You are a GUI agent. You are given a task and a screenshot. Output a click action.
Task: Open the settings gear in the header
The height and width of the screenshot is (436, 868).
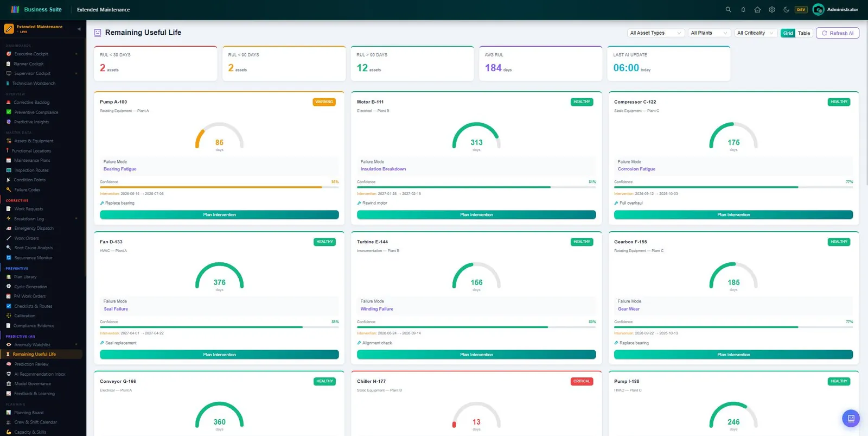pos(772,10)
